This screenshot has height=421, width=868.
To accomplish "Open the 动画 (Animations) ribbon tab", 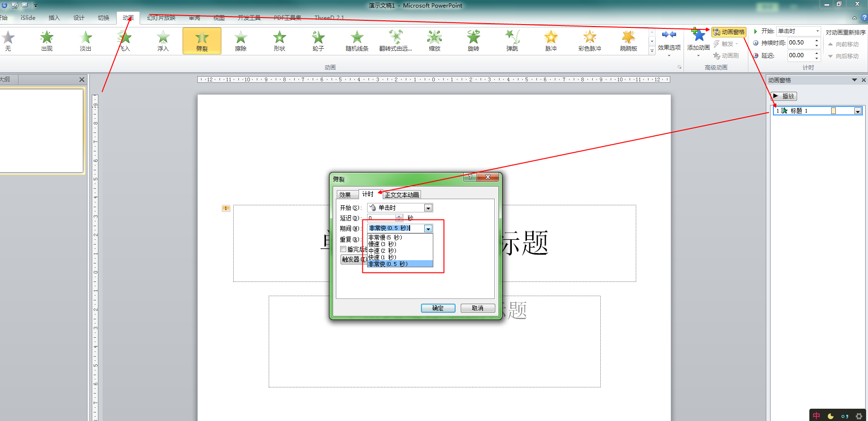I will pyautogui.click(x=128, y=18).
